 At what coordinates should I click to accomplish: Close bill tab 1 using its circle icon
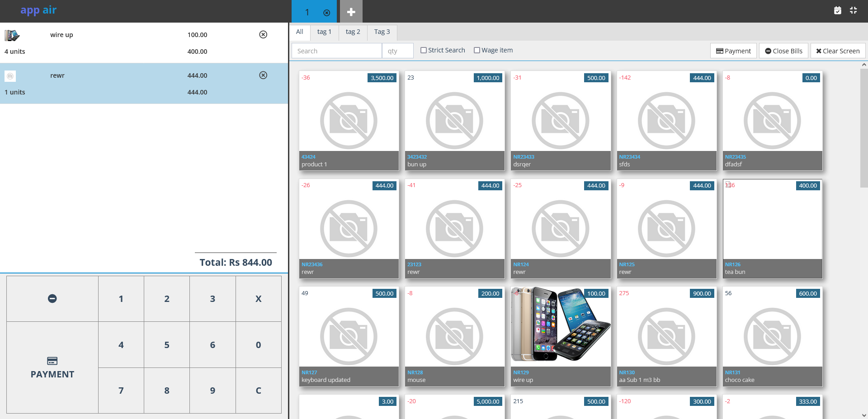(327, 13)
